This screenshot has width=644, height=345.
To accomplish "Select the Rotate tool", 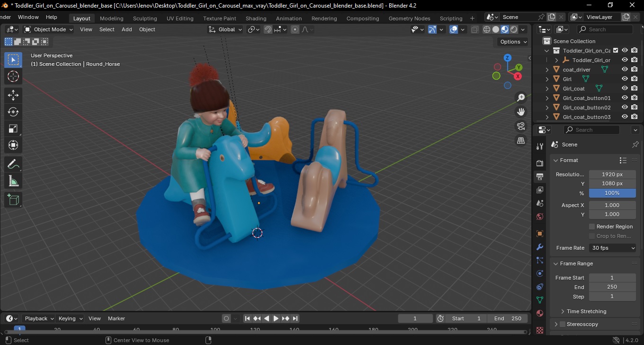I will click(x=13, y=112).
